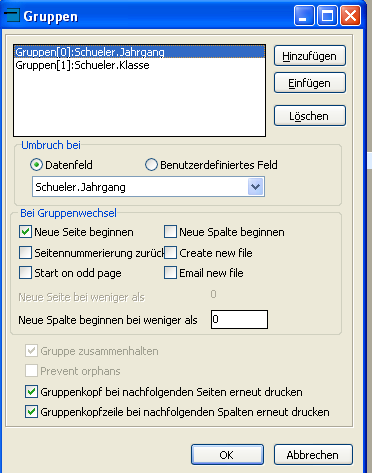Select Gruppen[0]:Schueler.Jahrgang list entry
The width and height of the screenshot is (372, 473).
(139, 52)
